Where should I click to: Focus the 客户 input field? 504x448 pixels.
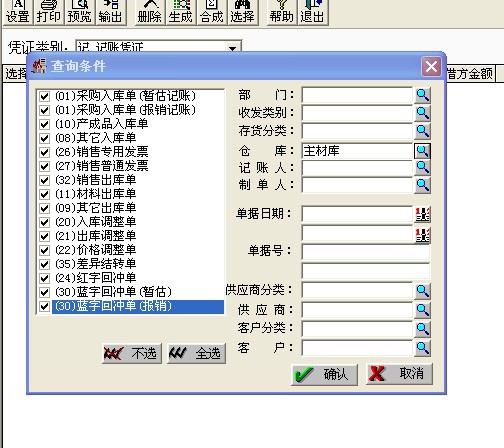pos(357,348)
